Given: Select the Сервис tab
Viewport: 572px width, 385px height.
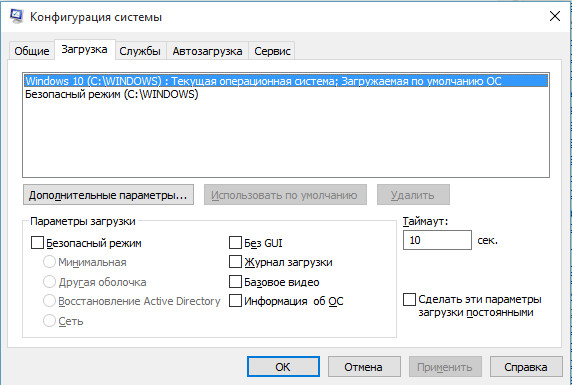Looking at the screenshot, I should pos(272,51).
